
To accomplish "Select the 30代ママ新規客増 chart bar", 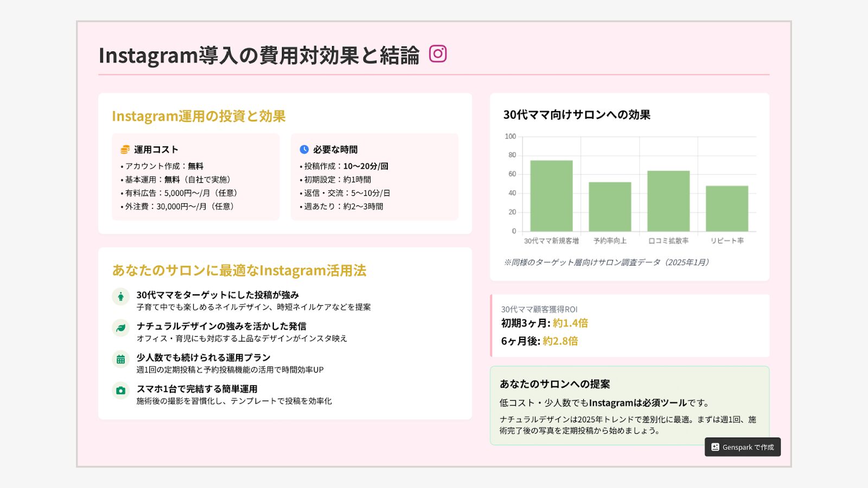I will tap(551, 196).
